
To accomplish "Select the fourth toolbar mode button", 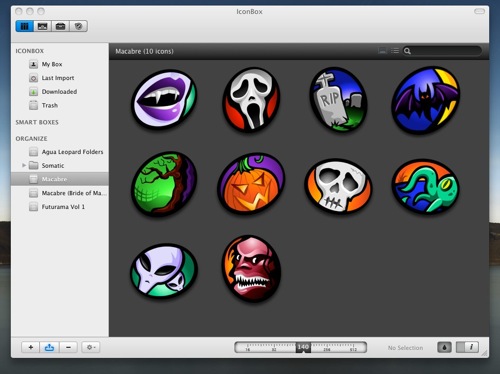I will (x=79, y=26).
